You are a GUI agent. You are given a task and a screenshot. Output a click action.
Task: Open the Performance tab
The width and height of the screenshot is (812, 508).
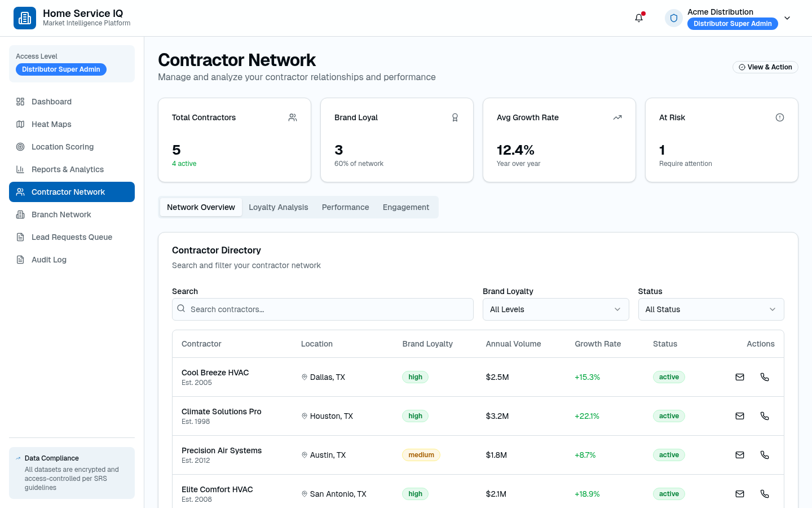coord(346,207)
